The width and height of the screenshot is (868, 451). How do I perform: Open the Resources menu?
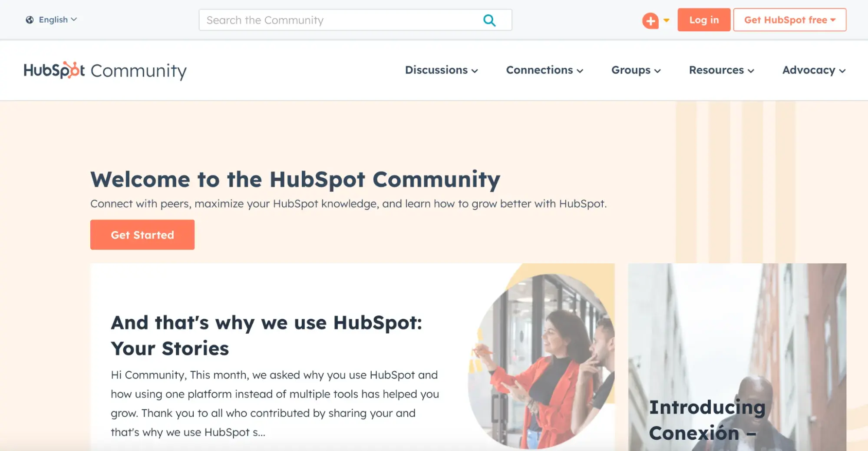coord(722,70)
